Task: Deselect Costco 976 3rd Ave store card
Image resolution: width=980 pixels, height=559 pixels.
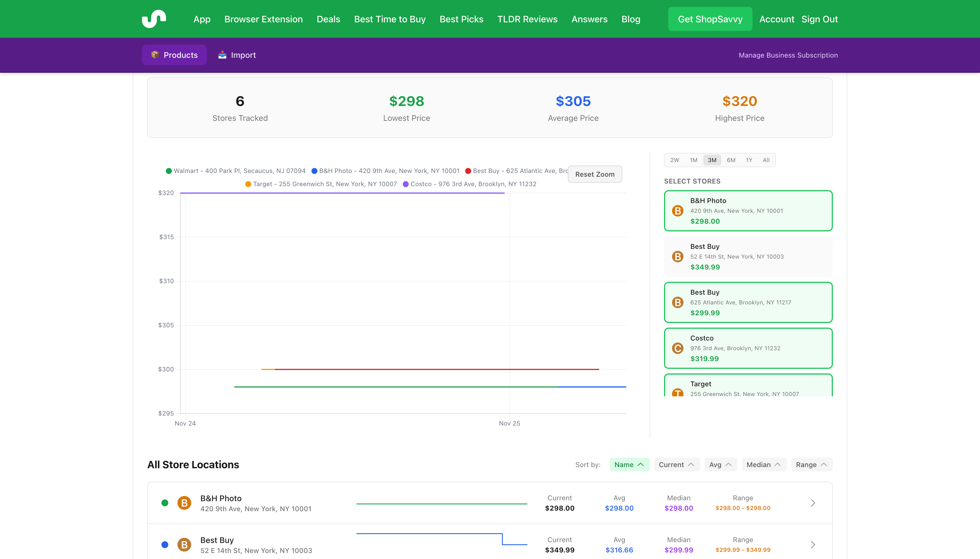Action: point(748,348)
